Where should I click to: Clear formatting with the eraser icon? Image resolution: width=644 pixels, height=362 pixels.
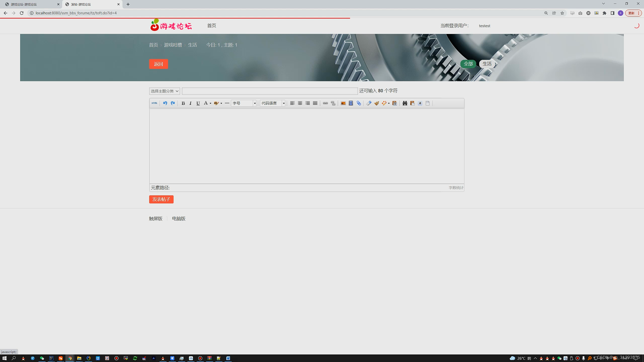(369, 103)
